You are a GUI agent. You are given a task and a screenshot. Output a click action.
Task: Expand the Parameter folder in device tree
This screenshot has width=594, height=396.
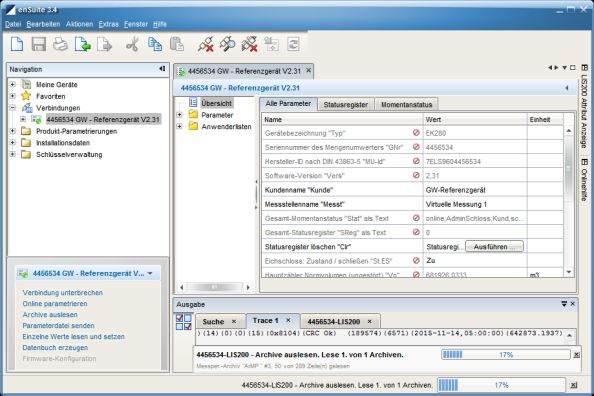(180, 114)
